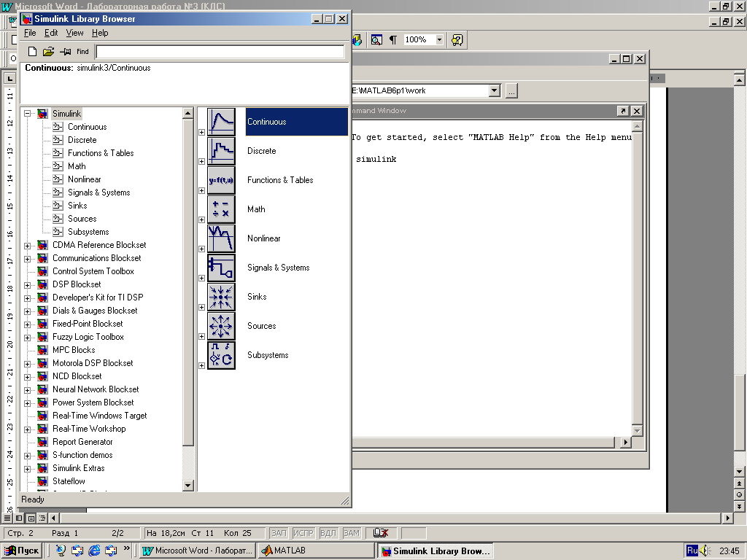Click the Math operations block icon
The height and width of the screenshot is (560, 747).
[x=221, y=209]
